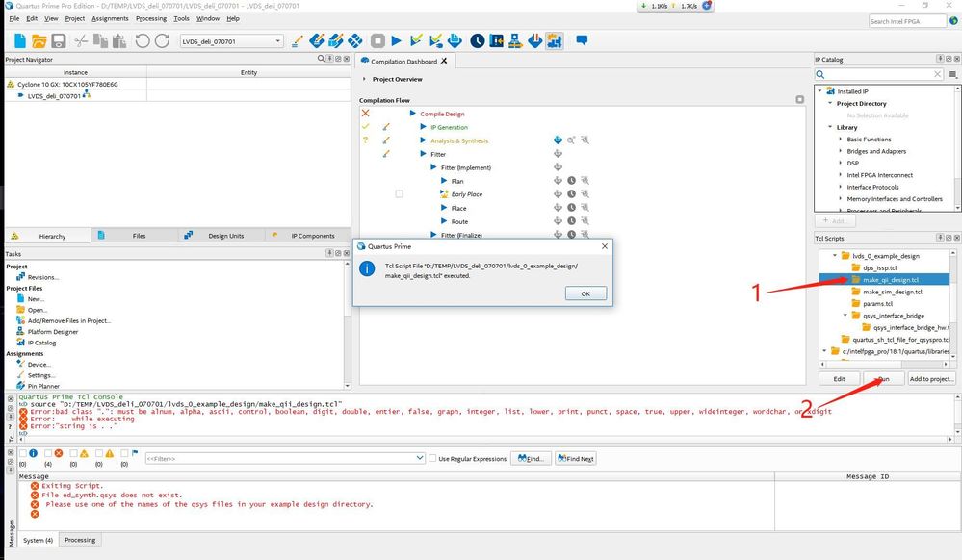The image size is (962, 560).
Task: Expand the Project Overview section
Action: (x=365, y=79)
